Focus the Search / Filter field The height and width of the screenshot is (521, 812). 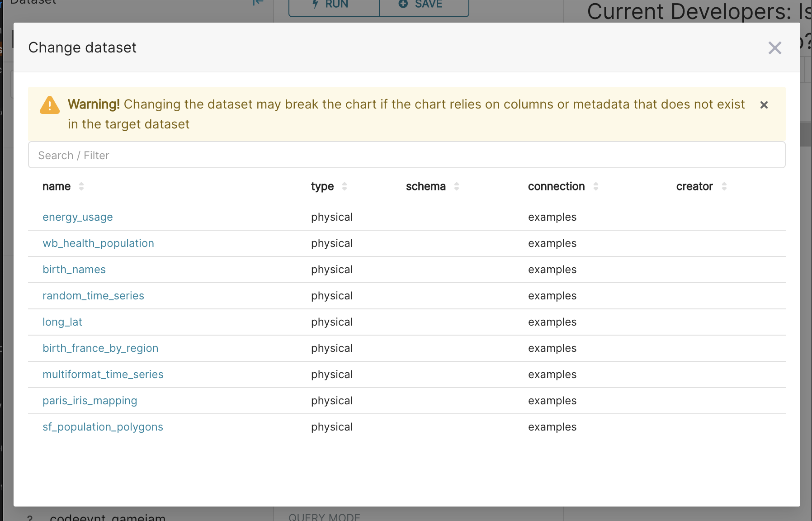coord(406,155)
